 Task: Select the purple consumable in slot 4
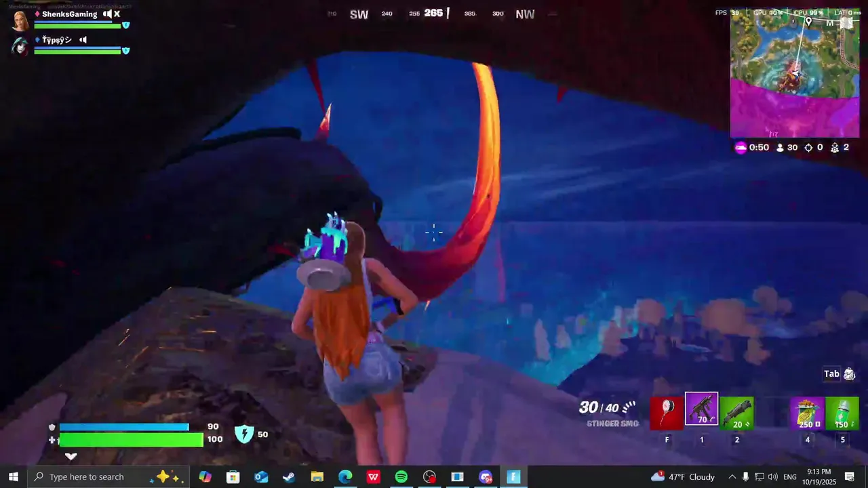coord(807,413)
